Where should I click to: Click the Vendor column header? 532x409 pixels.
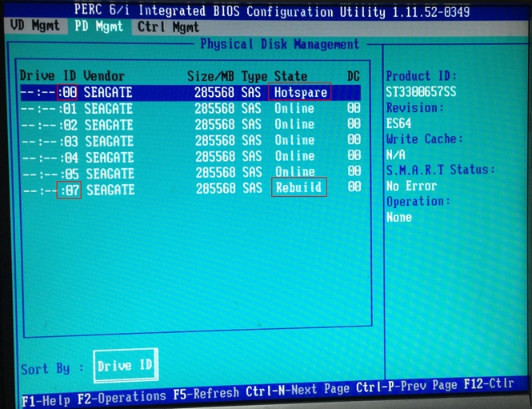(x=104, y=76)
